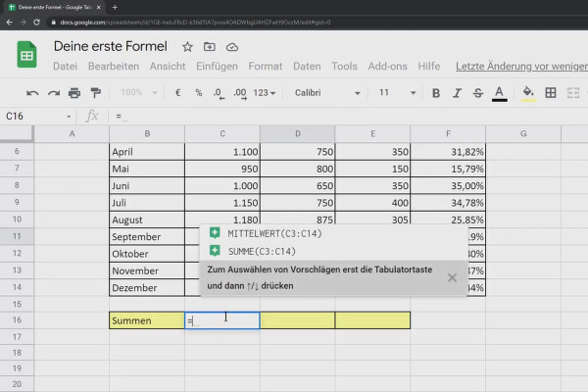588x392 pixels.
Task: Select the cell with value 1.100
Action: click(222, 152)
